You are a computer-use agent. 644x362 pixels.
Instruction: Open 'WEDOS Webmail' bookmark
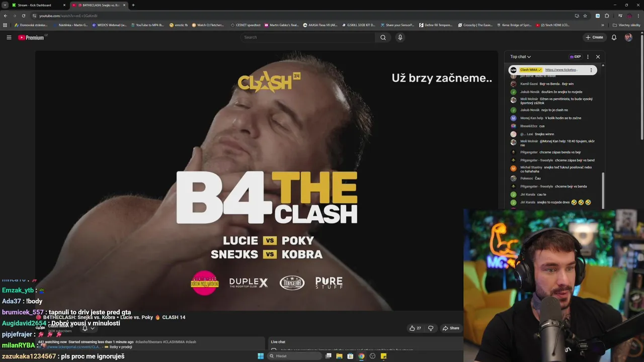click(109, 25)
